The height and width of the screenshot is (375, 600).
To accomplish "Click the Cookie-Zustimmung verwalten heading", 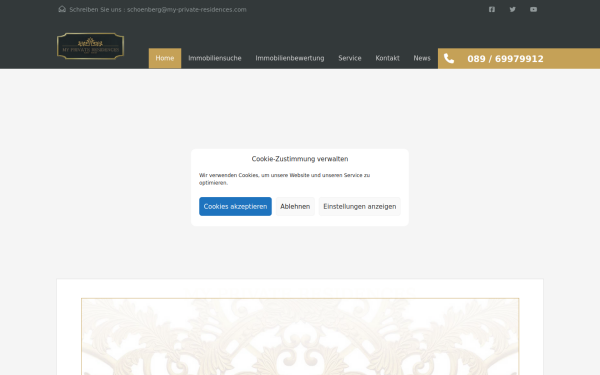I will tap(300, 159).
